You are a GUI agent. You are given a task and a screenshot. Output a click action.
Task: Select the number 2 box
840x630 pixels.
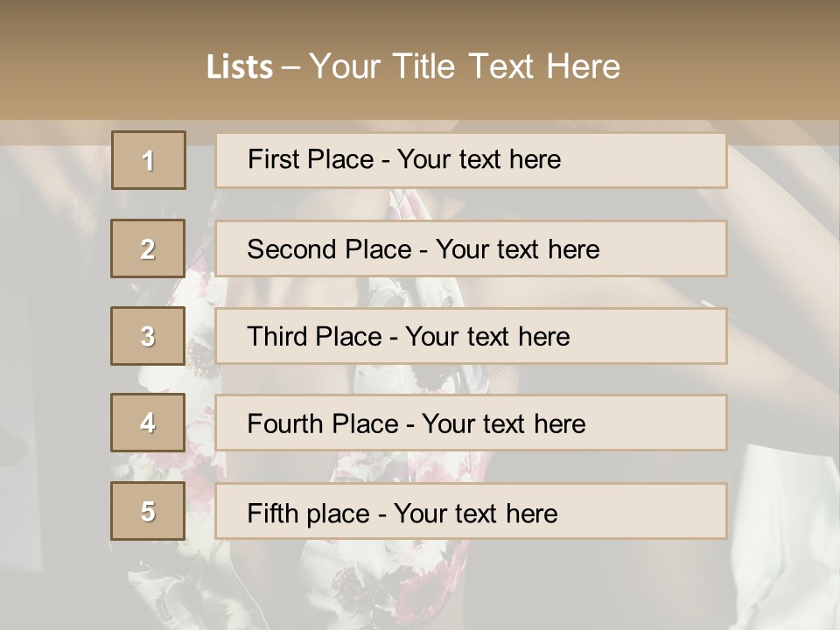coord(148,248)
